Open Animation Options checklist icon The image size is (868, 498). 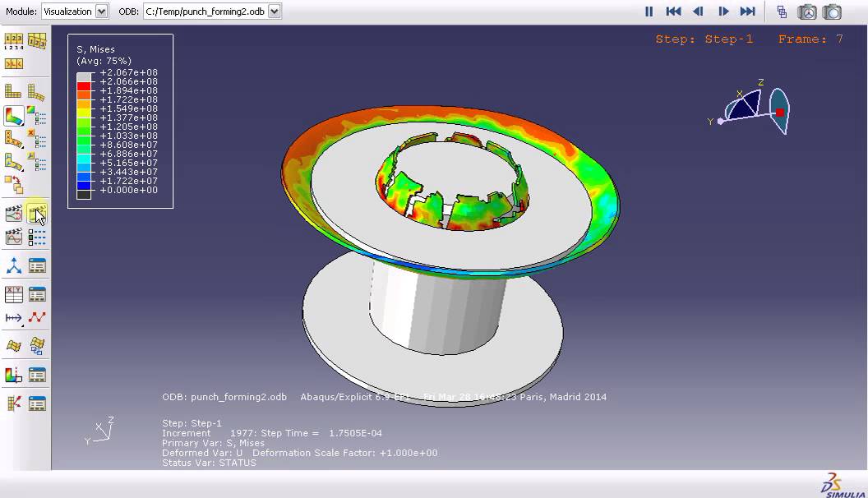click(x=37, y=237)
